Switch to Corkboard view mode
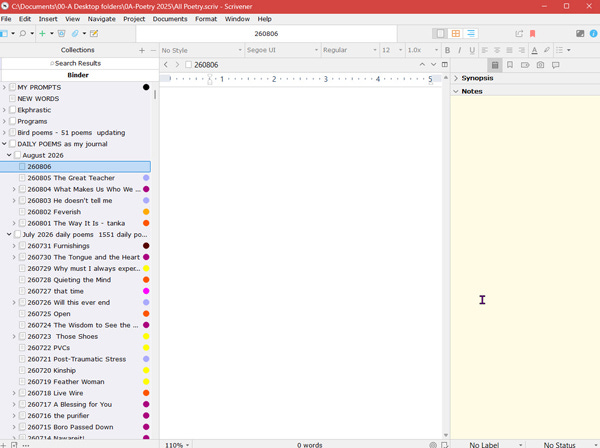 click(455, 34)
